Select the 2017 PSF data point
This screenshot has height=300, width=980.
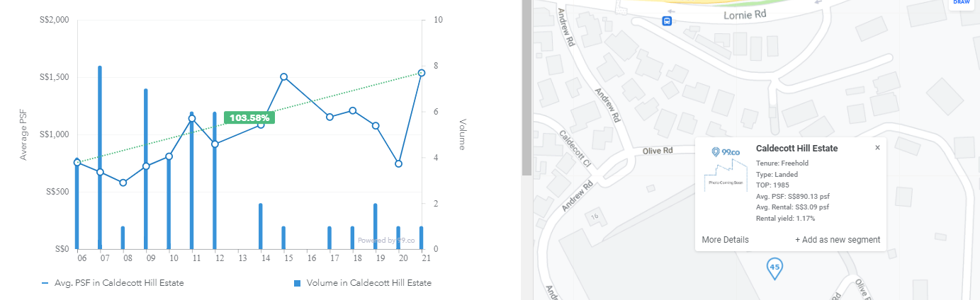(330, 117)
